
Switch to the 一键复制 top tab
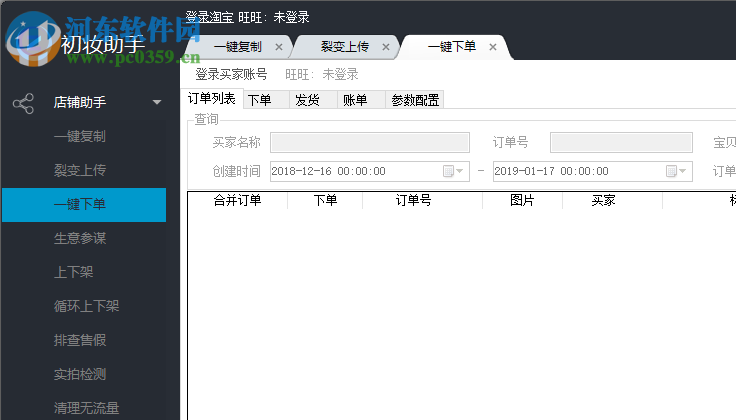click(238, 47)
